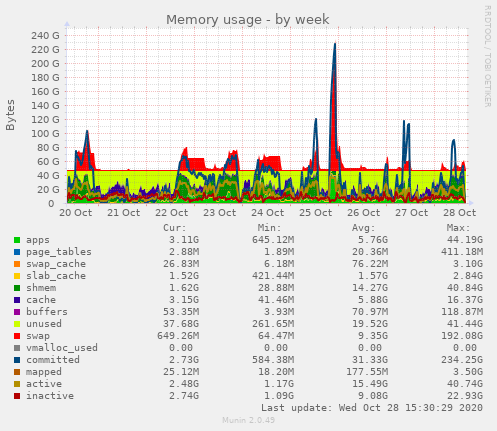Click the red swap legend swatch
Screen dimensions: 497x431
click(17, 336)
